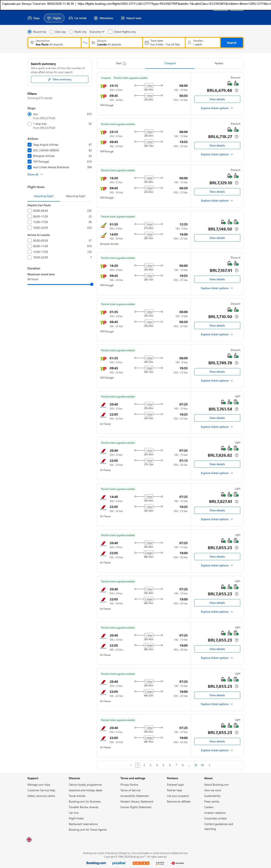Switch to the Fastest sorting tab
The height and width of the screenshot is (868, 271).
[219, 63]
